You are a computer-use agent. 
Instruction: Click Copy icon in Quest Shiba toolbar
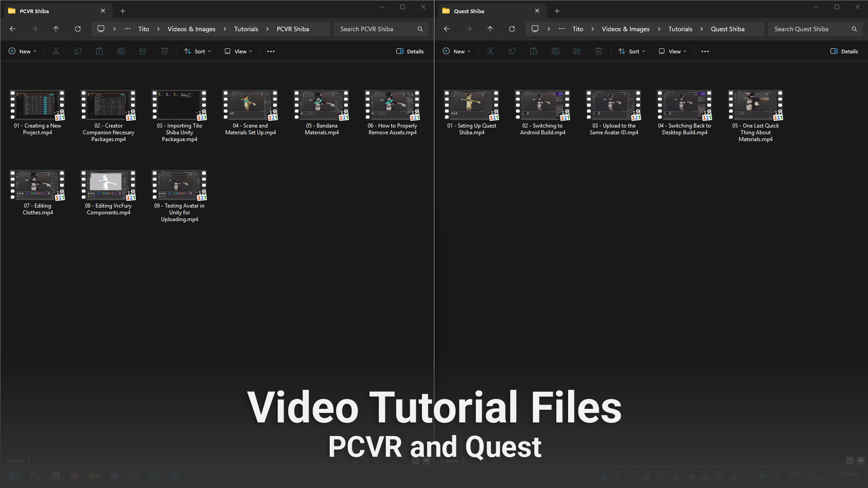click(x=512, y=52)
